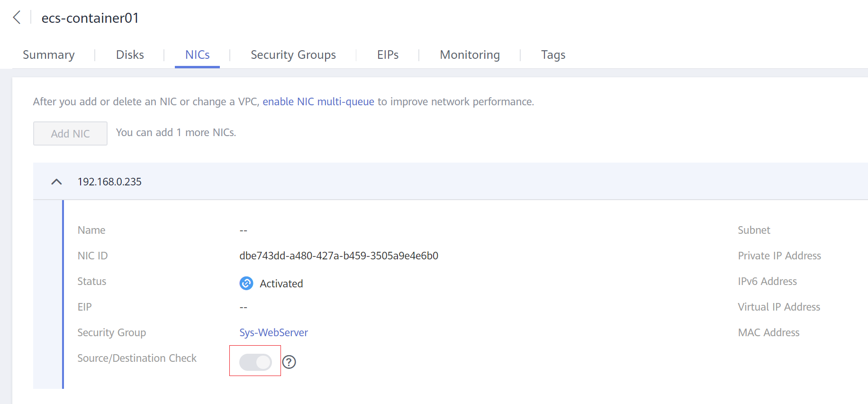
Task: Click the MAC Address field label
Action: [769, 333]
